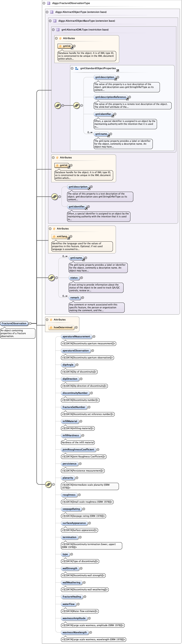Collapse the diggs:AbstractObjectBaseType section
182x644 pixels.
pos(50,21)
